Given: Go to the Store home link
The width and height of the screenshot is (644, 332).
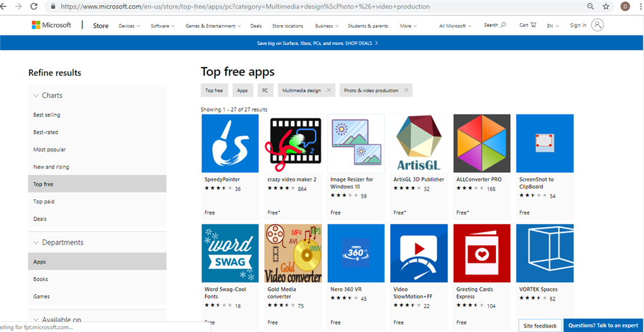Looking at the screenshot, I should [100, 26].
